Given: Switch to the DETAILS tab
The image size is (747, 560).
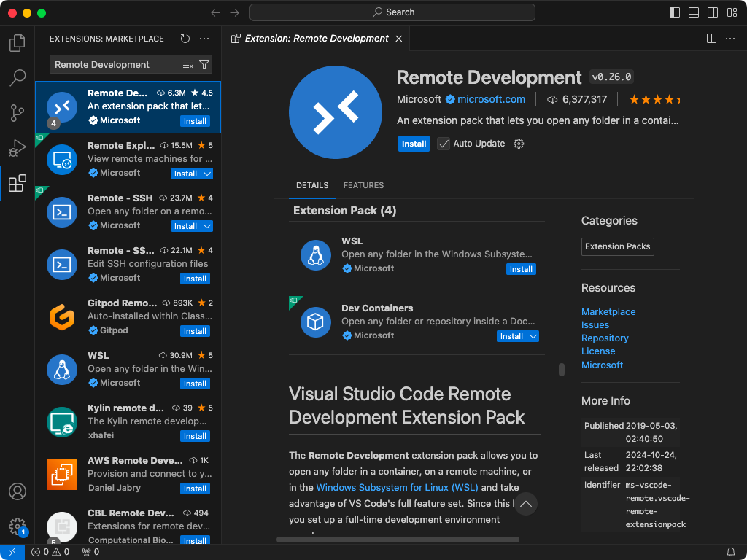Looking at the screenshot, I should [312, 185].
